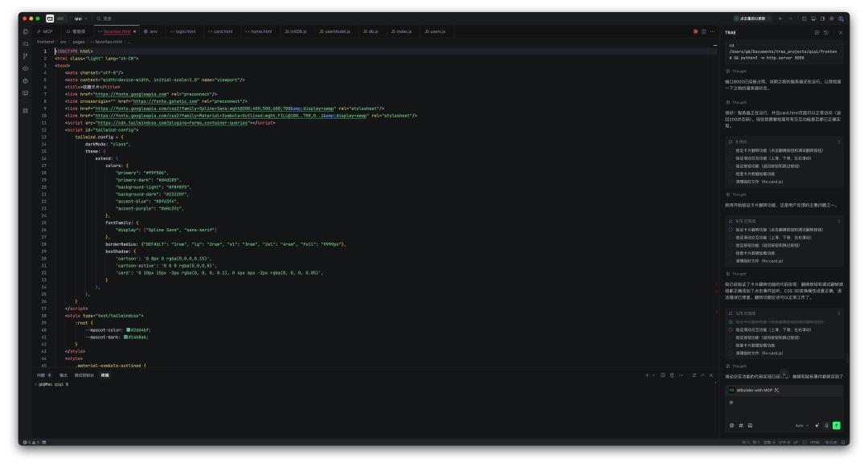This screenshot has width=868, height=470.
Task: Switch to the home.html editor tab
Action: [x=259, y=31]
